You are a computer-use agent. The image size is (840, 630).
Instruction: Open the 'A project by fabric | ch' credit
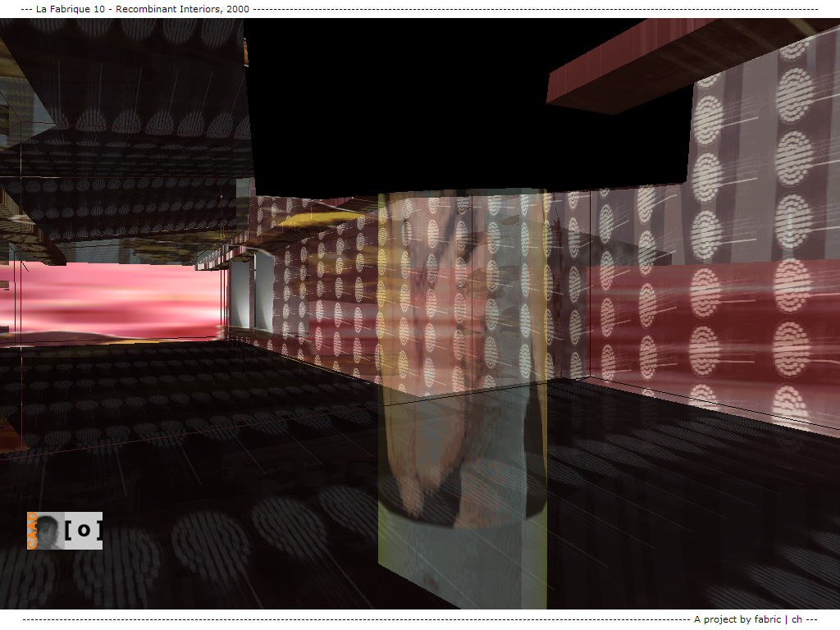(x=748, y=619)
